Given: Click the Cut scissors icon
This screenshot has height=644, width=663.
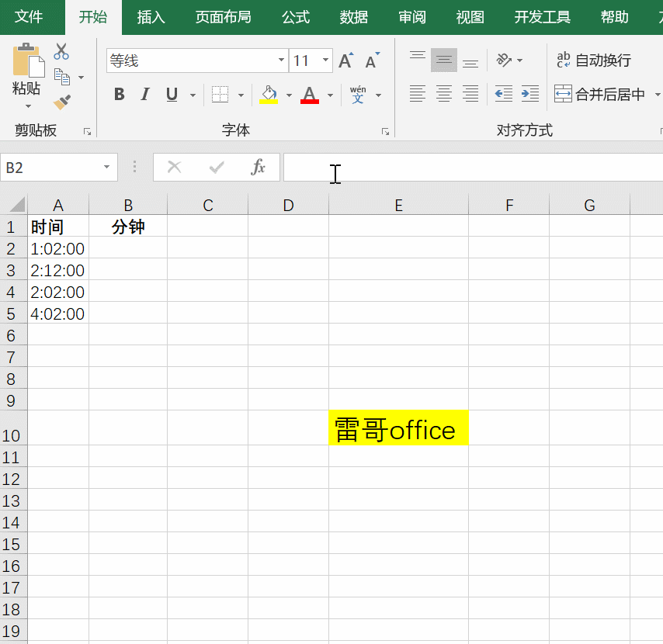Looking at the screenshot, I should (x=61, y=52).
